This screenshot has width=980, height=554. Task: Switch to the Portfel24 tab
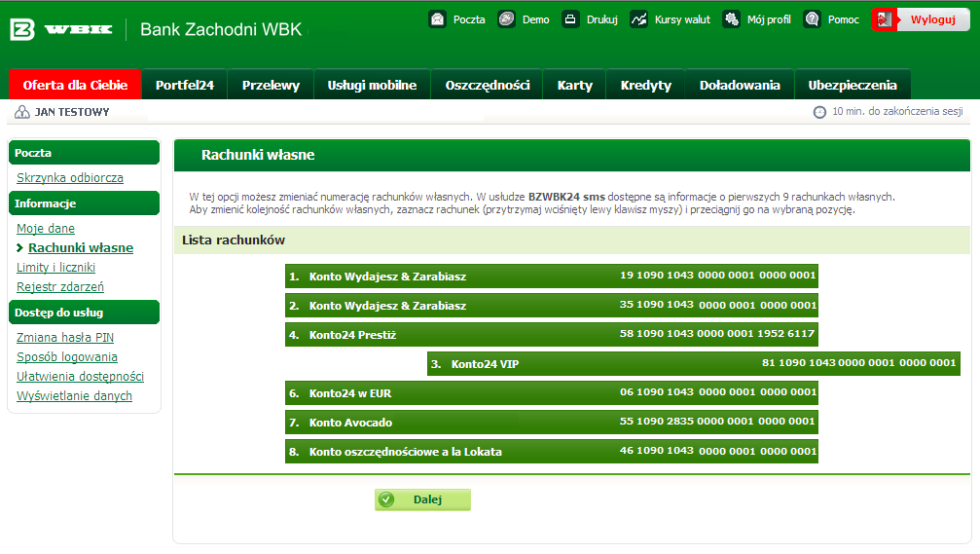click(185, 85)
